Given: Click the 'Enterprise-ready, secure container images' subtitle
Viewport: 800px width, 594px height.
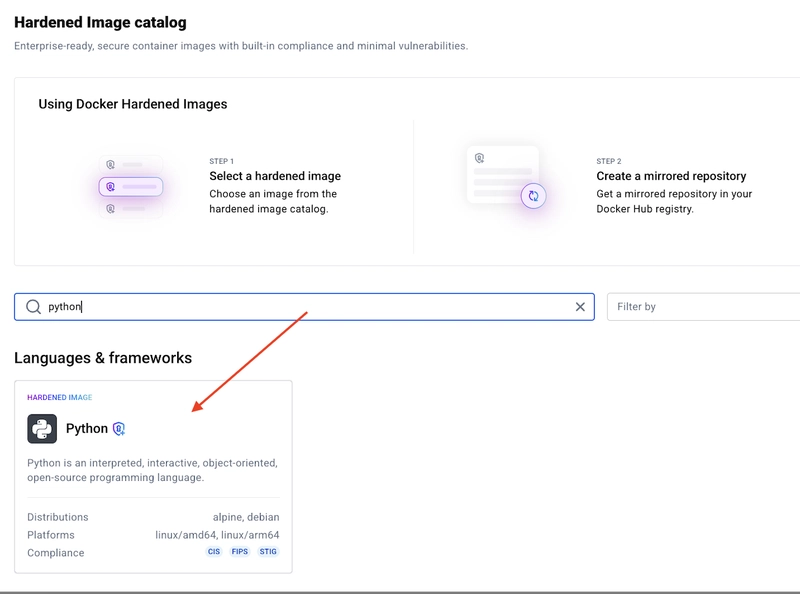Looking at the screenshot, I should tap(241, 46).
